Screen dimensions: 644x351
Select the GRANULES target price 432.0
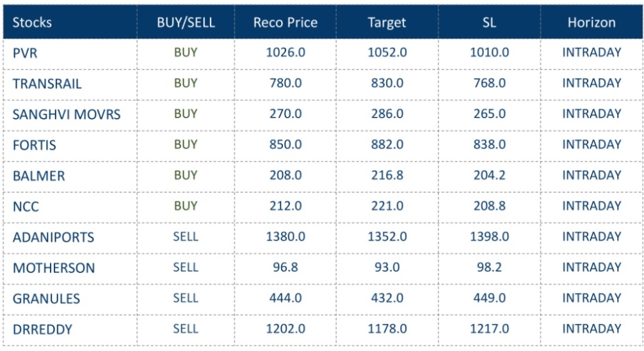click(x=387, y=298)
